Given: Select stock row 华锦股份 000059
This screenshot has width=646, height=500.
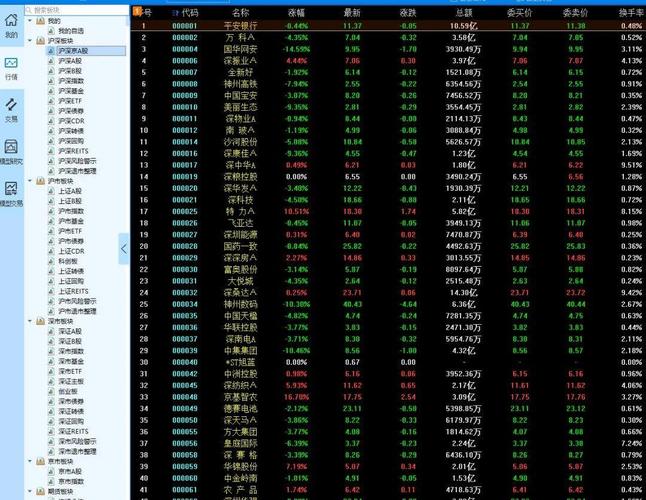Looking at the screenshot, I should coord(388,467).
